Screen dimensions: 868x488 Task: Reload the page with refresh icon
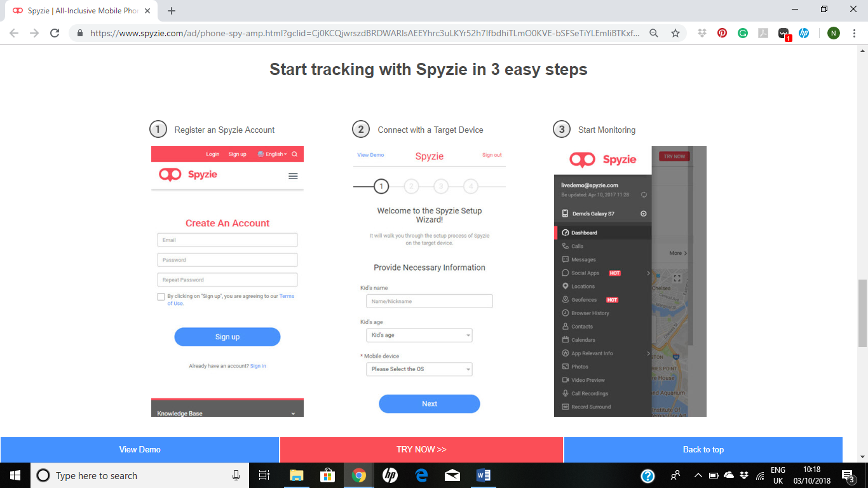55,33
